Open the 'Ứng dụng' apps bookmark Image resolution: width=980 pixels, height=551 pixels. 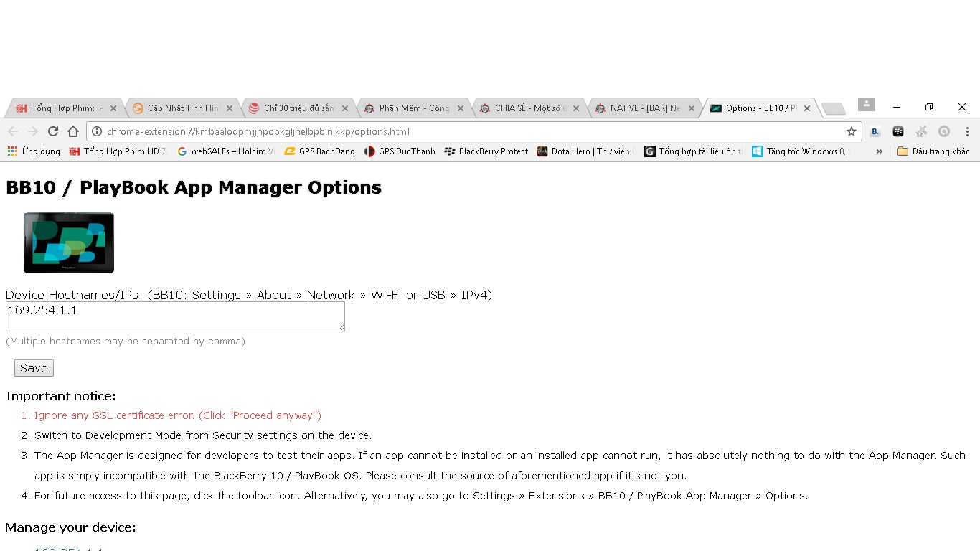34,151
